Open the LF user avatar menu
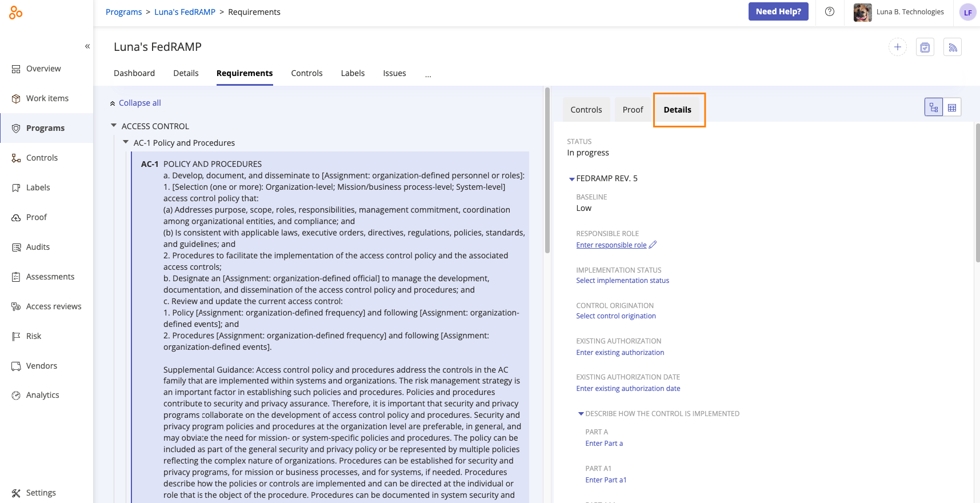 pos(967,12)
